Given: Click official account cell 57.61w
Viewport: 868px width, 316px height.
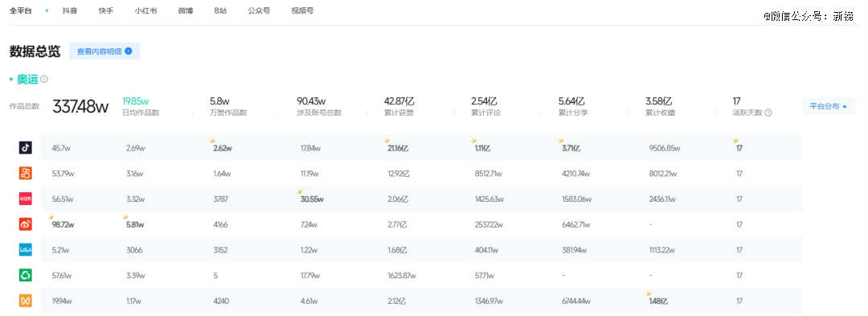Looking at the screenshot, I should 62,276.
